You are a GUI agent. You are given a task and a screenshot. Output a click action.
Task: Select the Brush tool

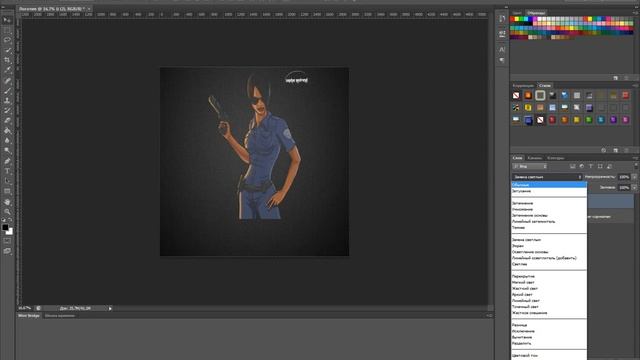click(7, 91)
